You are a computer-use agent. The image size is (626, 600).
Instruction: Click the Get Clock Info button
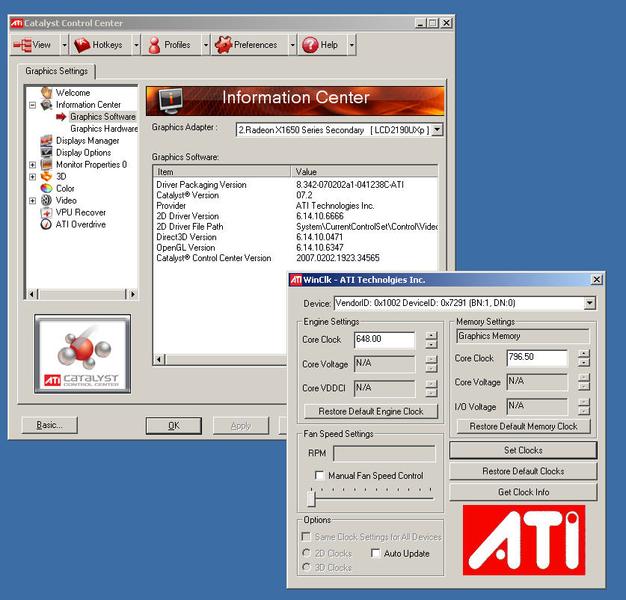[x=523, y=492]
